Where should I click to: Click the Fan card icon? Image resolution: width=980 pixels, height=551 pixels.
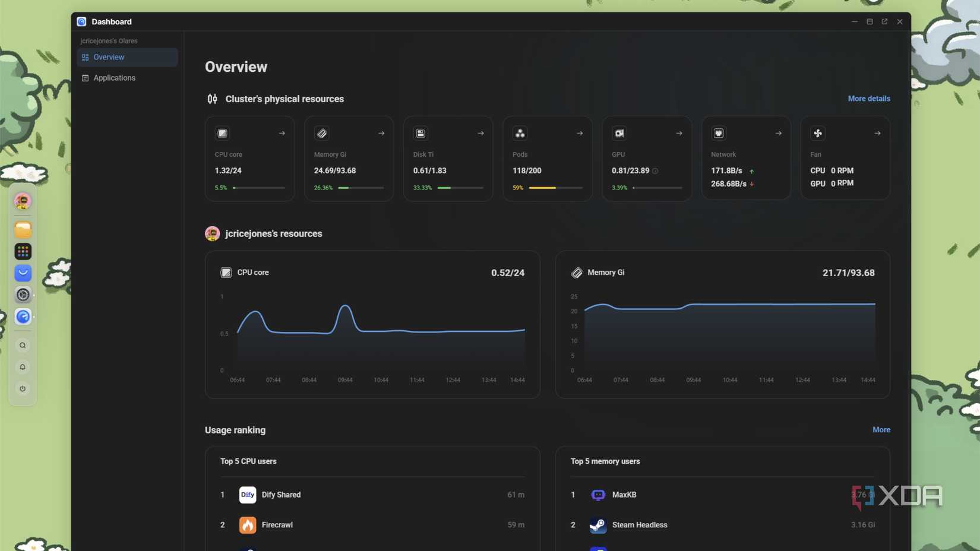[818, 133]
